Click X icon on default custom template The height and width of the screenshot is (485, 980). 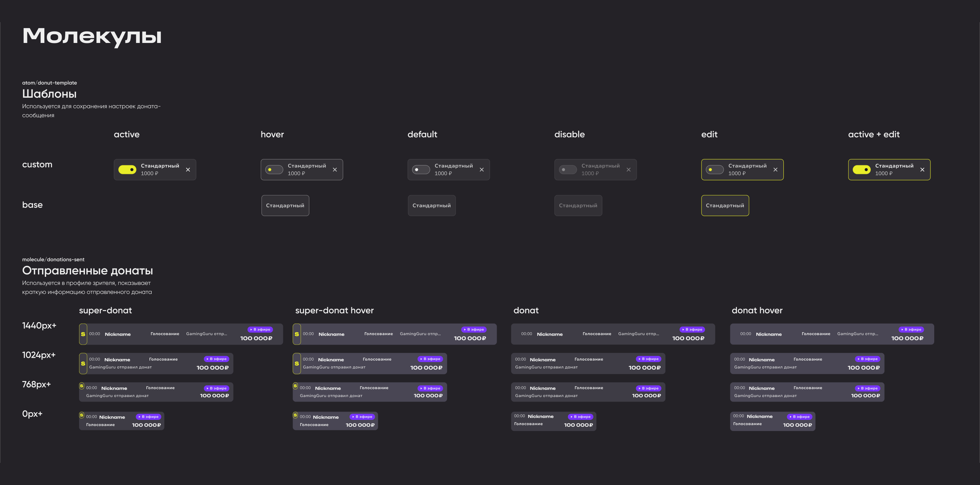(482, 169)
